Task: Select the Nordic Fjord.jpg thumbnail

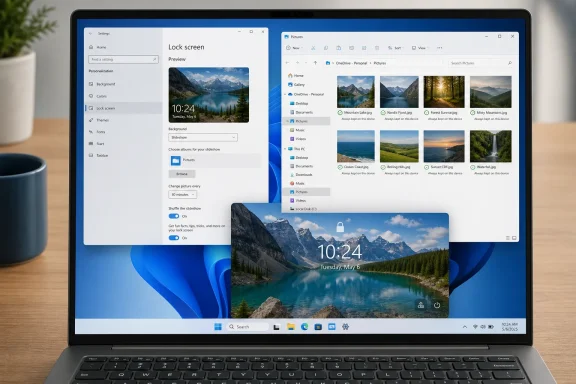Action: [399, 91]
